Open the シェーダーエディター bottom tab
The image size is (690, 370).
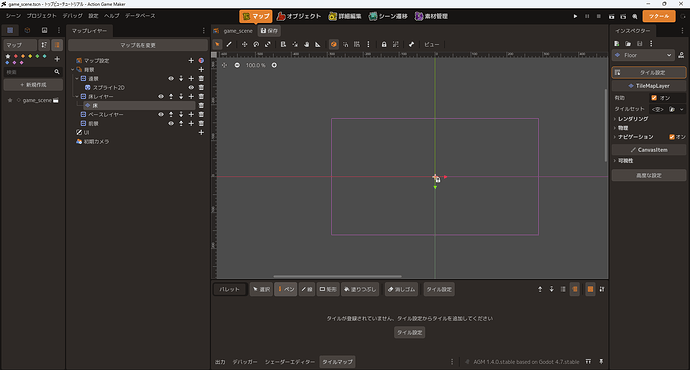pyautogui.click(x=290, y=362)
